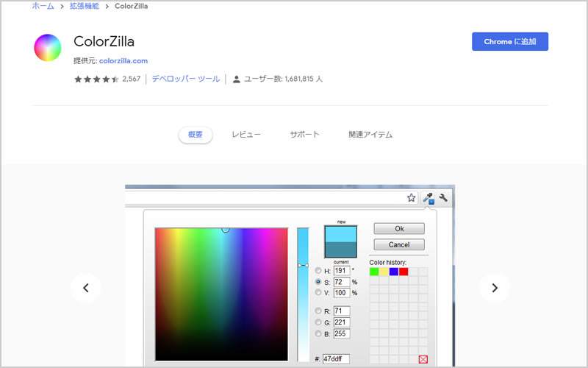The height and width of the screenshot is (368, 588).
Task: Click the V value field showing 100
Action: click(x=342, y=292)
